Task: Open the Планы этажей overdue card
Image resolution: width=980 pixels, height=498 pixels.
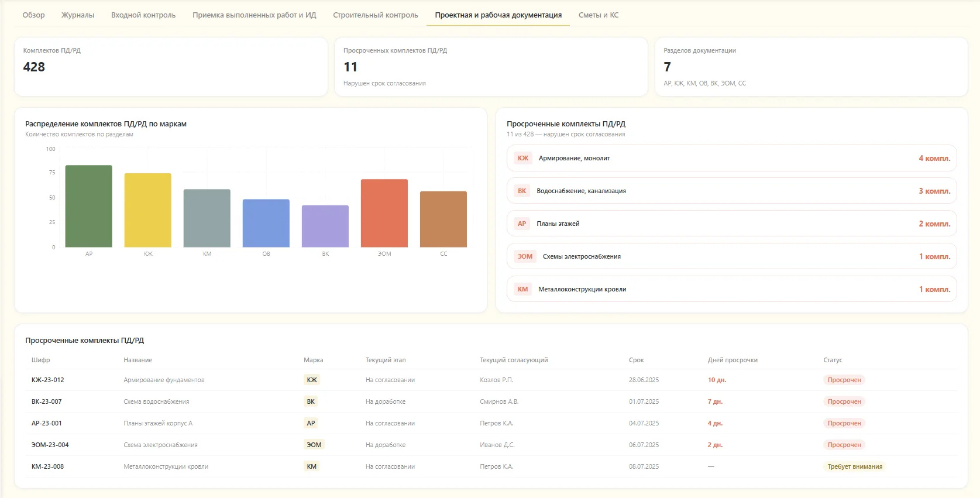Action: pyautogui.click(x=732, y=224)
